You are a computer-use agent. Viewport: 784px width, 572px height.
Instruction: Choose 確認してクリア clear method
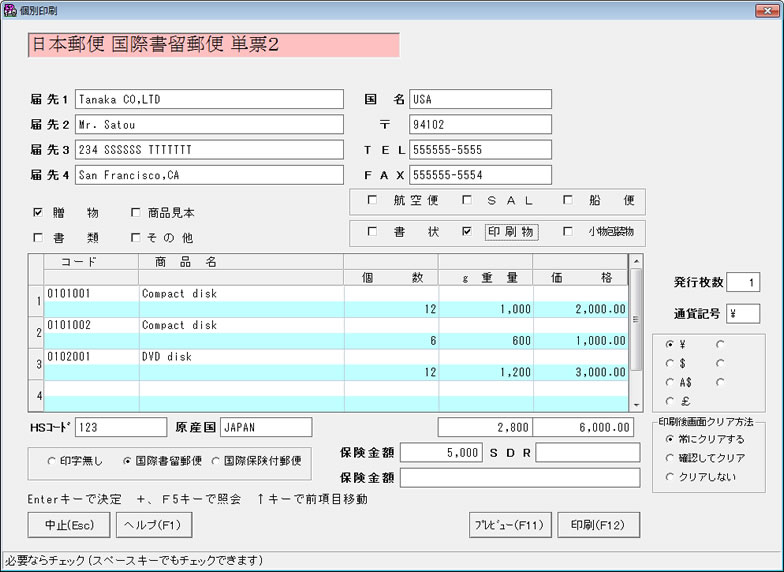click(x=670, y=458)
